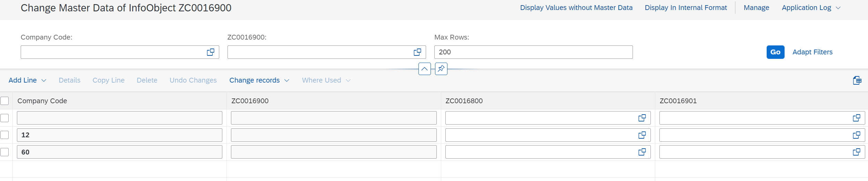Collapse the filter header bar
Image resolution: width=868 pixels, height=181 pixels.
tap(424, 69)
